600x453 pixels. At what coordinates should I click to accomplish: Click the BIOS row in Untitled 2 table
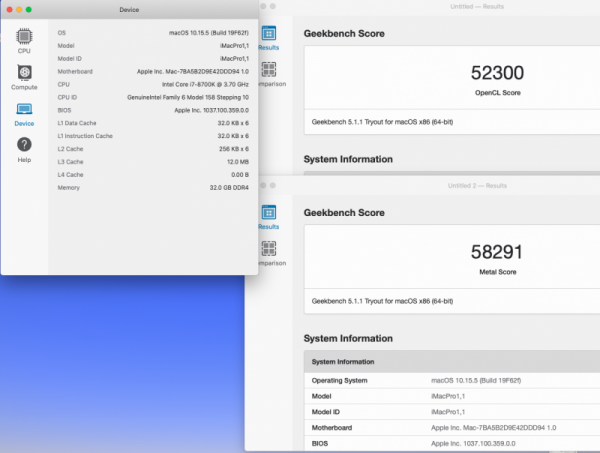(452, 443)
